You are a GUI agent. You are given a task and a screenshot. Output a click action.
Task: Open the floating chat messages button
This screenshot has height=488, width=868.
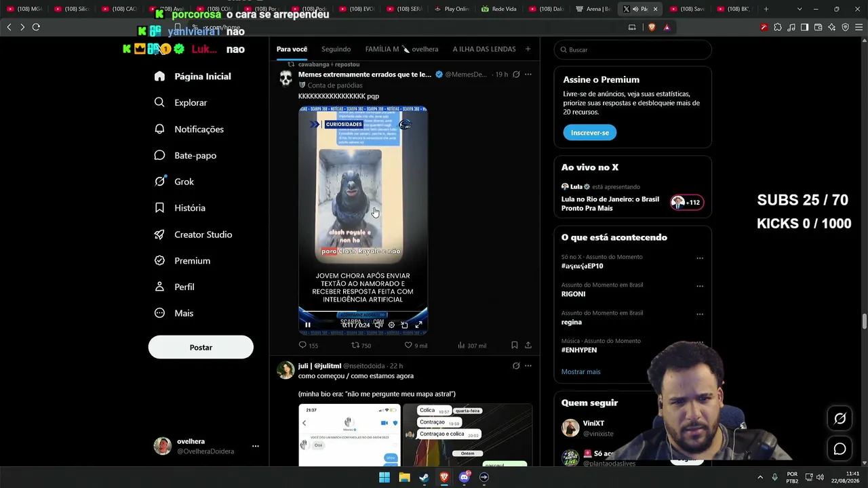coord(840,449)
